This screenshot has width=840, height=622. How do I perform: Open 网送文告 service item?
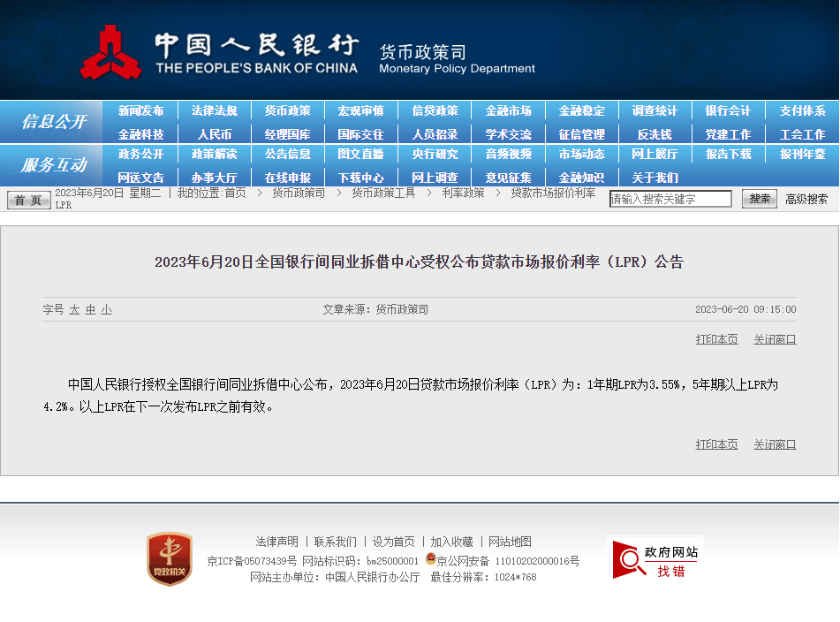140,178
